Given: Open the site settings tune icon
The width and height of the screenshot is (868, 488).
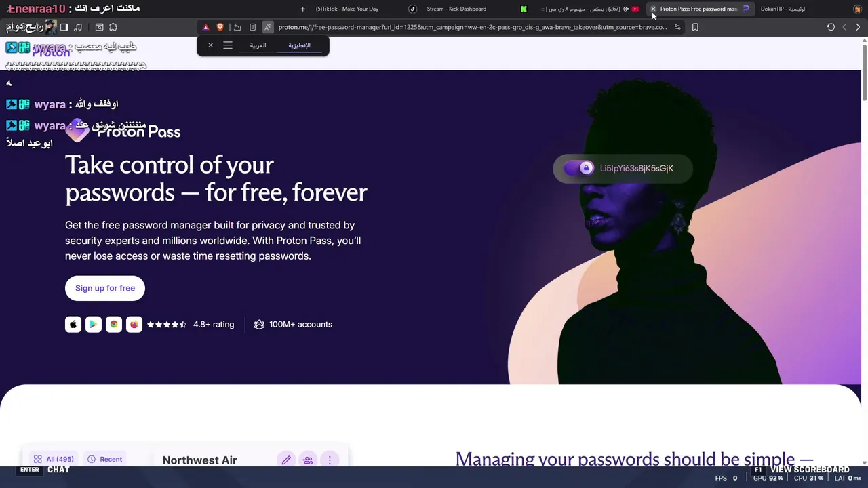Looking at the screenshot, I should [677, 27].
